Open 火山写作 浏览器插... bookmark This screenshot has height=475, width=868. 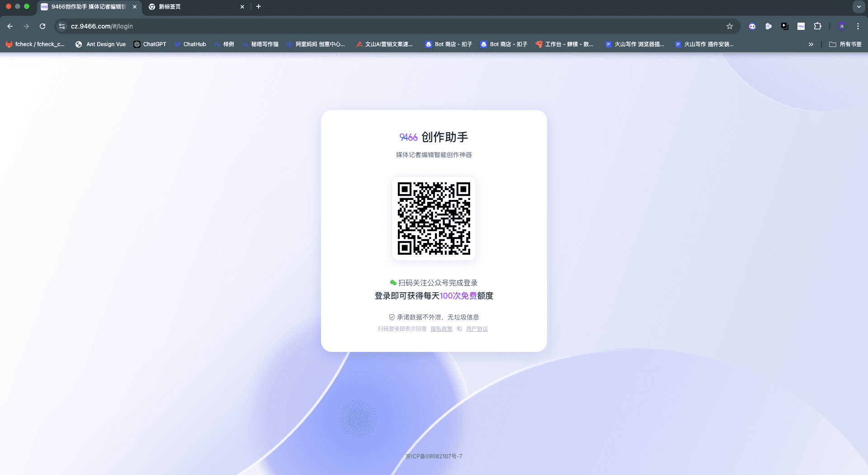tap(635, 44)
